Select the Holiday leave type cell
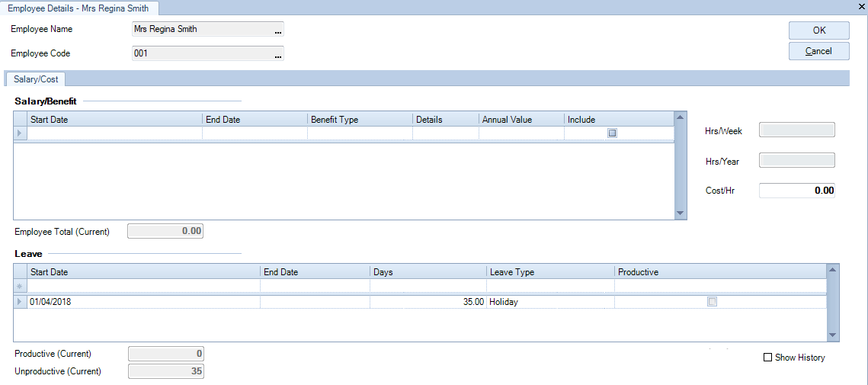The image size is (868, 385). (x=551, y=302)
